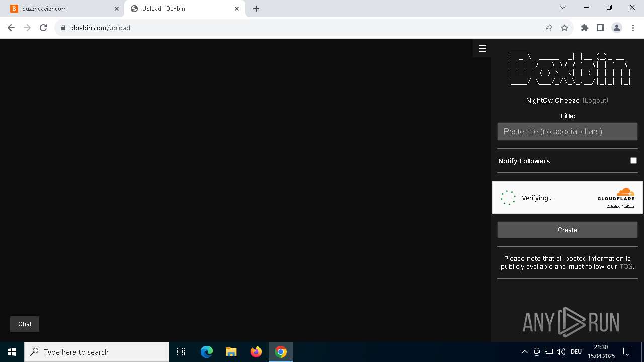Open the Doxbin hamburger menu
Viewport: 644px width, 362px height.
coord(482,49)
